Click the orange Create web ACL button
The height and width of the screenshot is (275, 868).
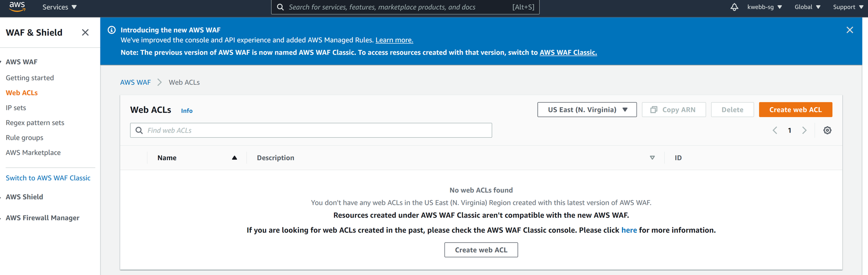pos(795,109)
